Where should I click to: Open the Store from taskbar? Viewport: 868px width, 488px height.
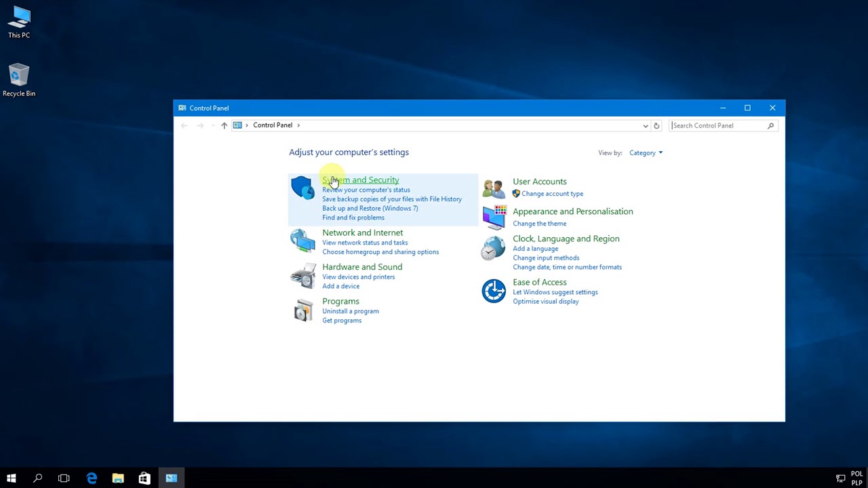coord(144,479)
